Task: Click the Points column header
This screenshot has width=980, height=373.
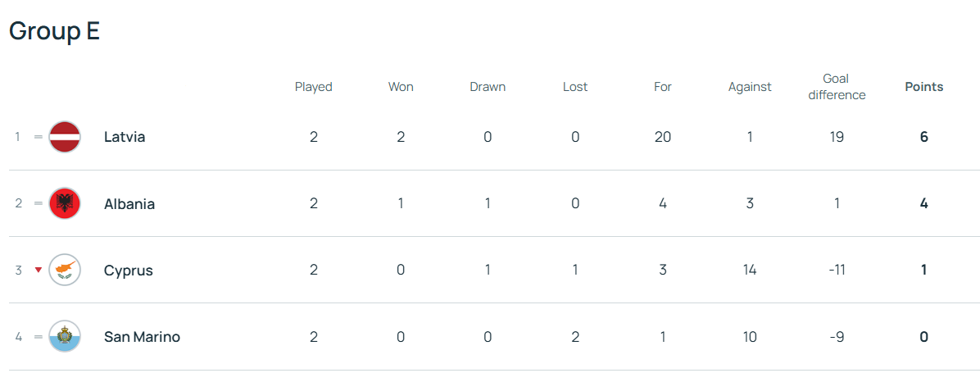Action: point(923,87)
